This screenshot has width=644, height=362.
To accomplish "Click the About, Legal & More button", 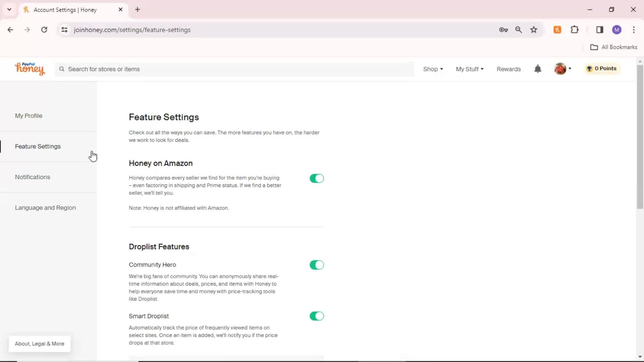I will [40, 344].
